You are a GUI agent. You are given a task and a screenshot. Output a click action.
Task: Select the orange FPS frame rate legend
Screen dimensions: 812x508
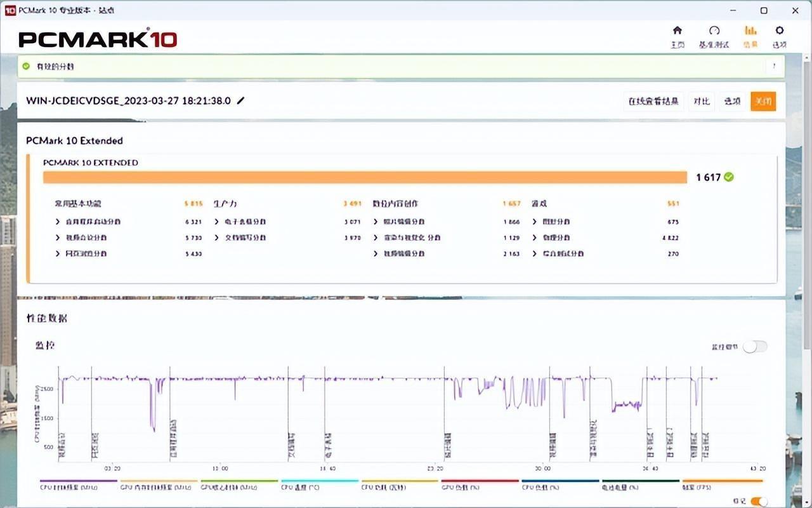click(723, 485)
